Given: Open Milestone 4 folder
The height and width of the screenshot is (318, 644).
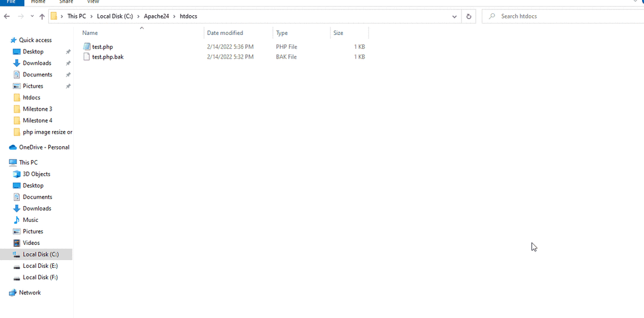Looking at the screenshot, I should [x=38, y=120].
